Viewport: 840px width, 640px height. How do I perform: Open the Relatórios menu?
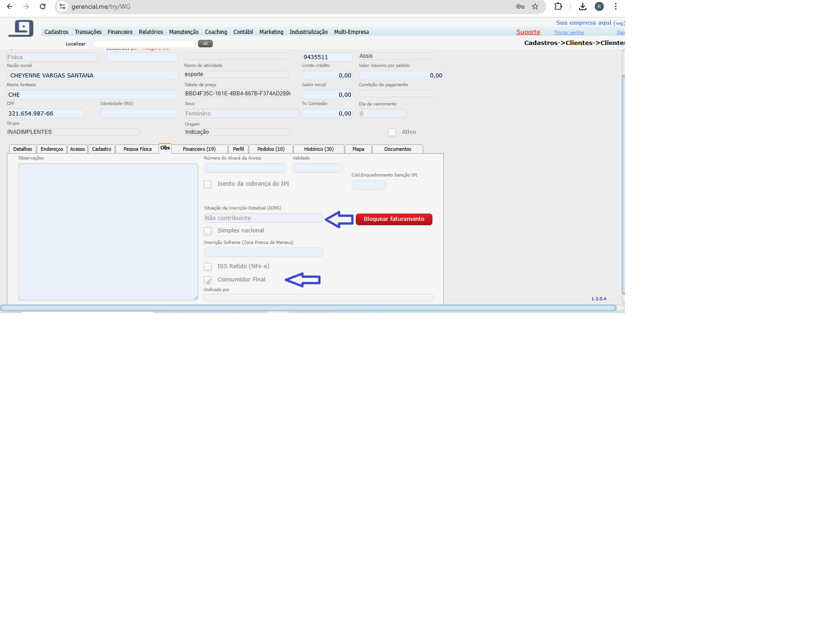(151, 32)
